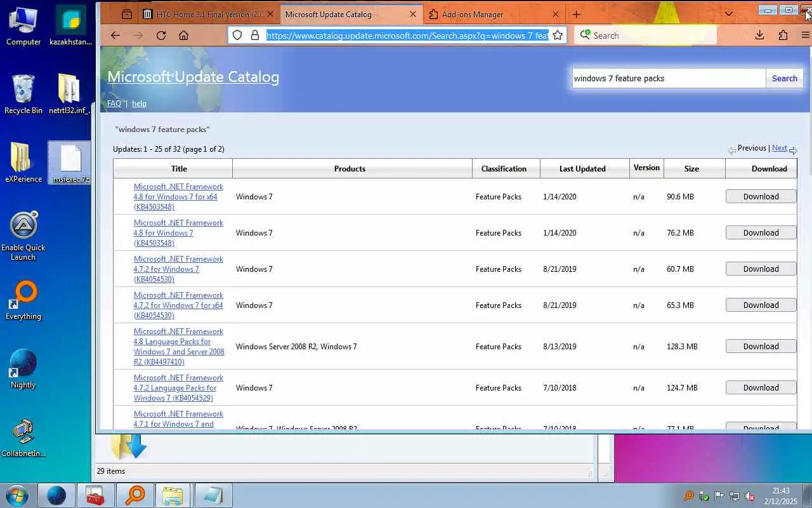
Task: Expand the list all tabs dropdown
Action: (x=729, y=14)
